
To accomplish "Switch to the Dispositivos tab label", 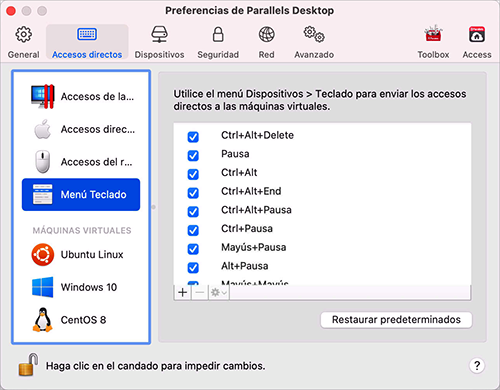I will coord(159,54).
